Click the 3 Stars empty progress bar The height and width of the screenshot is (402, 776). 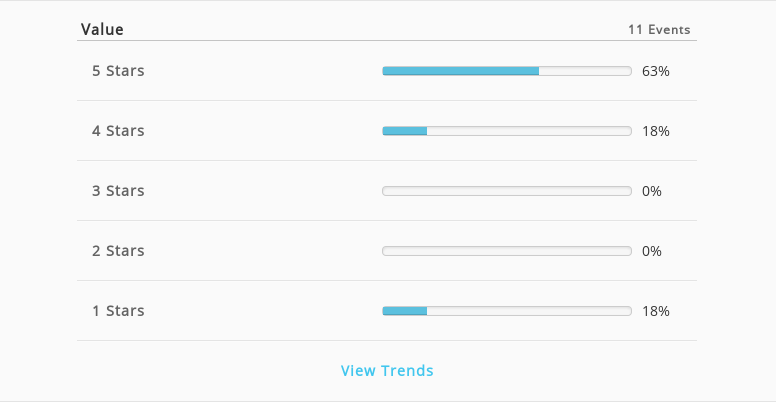coord(507,191)
